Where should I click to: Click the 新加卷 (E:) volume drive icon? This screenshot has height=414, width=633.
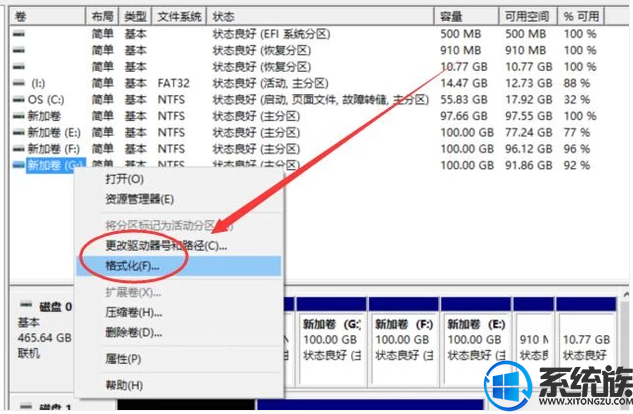(x=18, y=132)
